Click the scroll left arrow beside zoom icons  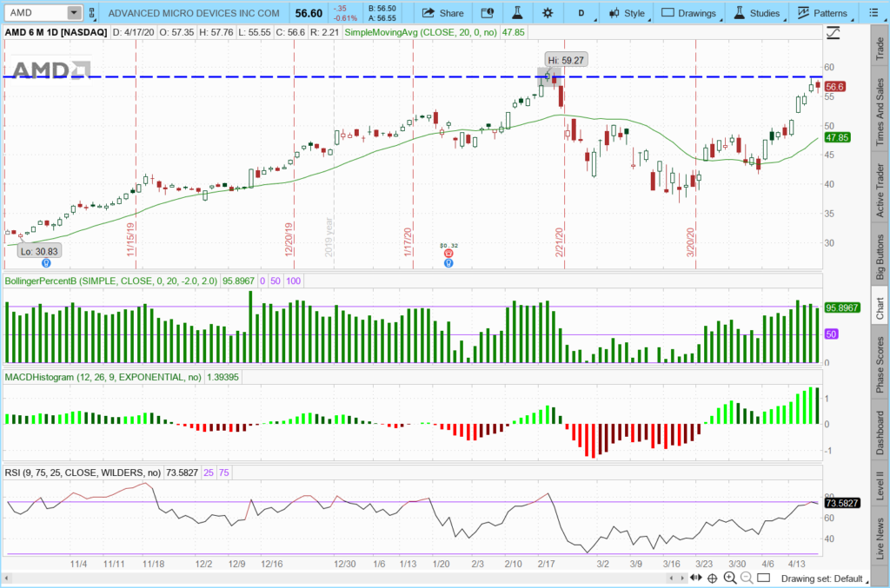[672, 578]
